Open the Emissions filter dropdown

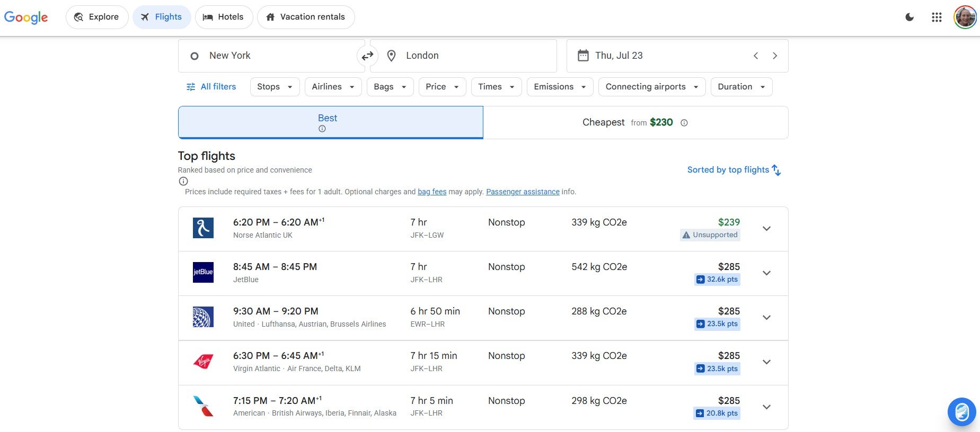pyautogui.click(x=560, y=87)
